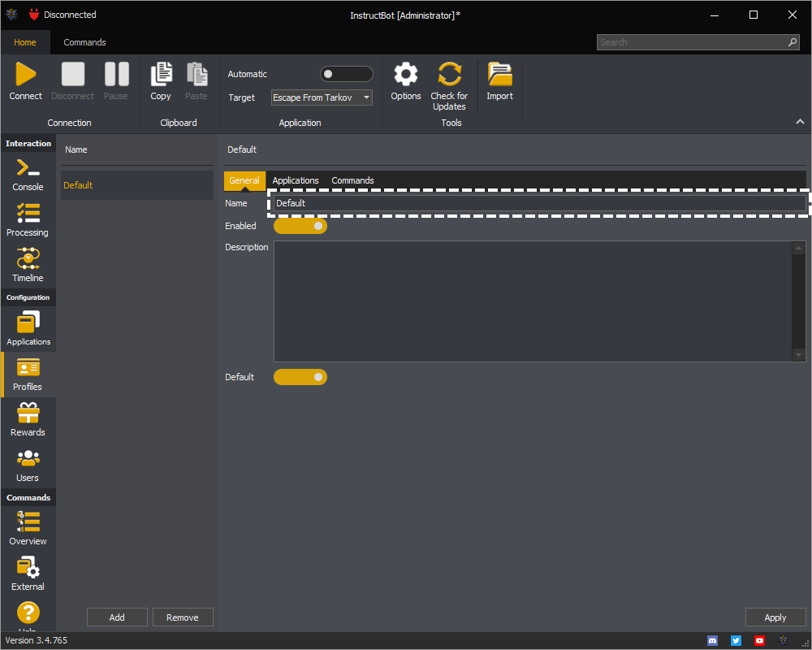
Task: Select Default profile in list
Action: pyautogui.click(x=137, y=185)
